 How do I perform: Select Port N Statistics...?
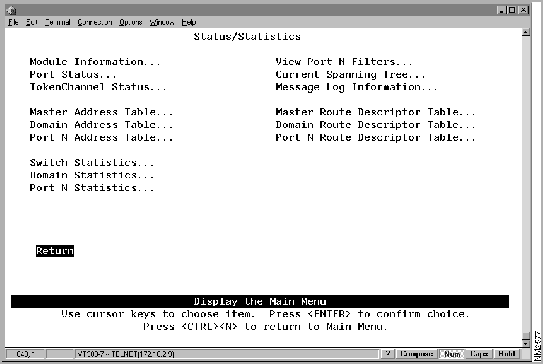coord(92,188)
